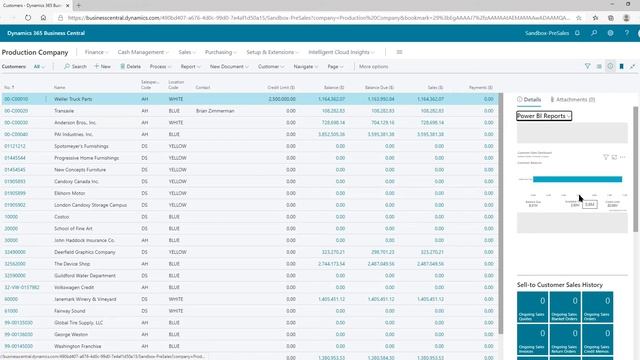Open the Ongoing Sales Credit Memos tile
Image resolution: width=640 pixels, height=360 pixels.
click(x=597, y=339)
